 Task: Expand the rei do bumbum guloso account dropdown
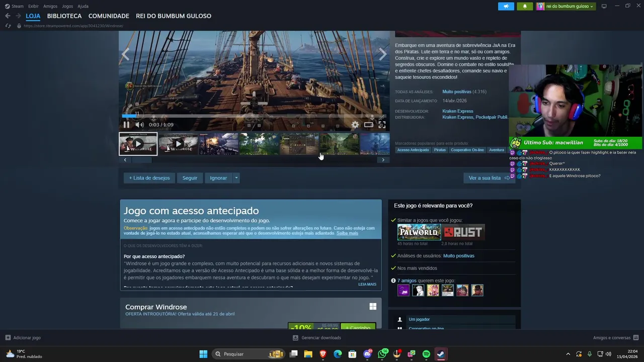[565, 6]
